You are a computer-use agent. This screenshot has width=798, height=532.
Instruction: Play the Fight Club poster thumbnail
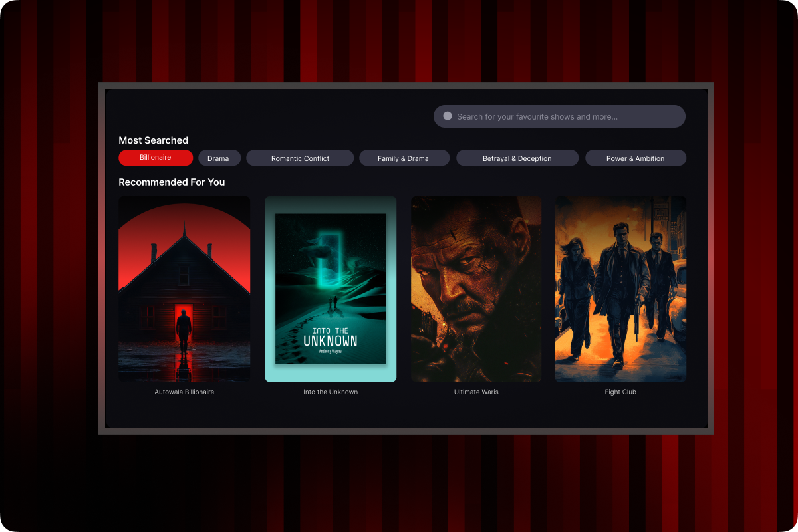click(x=620, y=289)
